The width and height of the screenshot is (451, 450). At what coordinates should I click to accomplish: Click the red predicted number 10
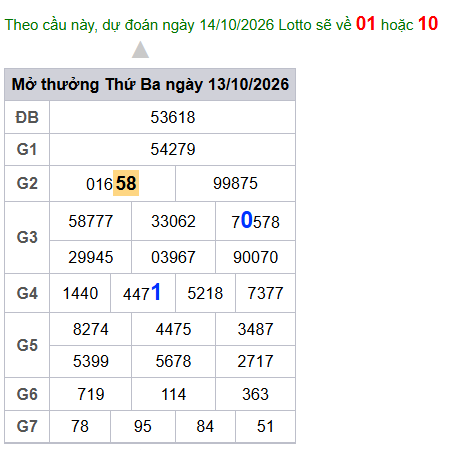428,24
